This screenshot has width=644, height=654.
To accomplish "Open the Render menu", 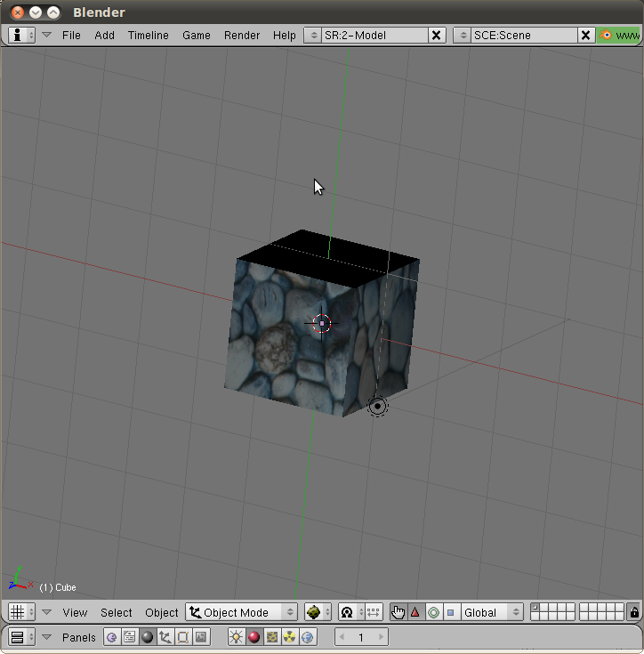I will pyautogui.click(x=242, y=35).
